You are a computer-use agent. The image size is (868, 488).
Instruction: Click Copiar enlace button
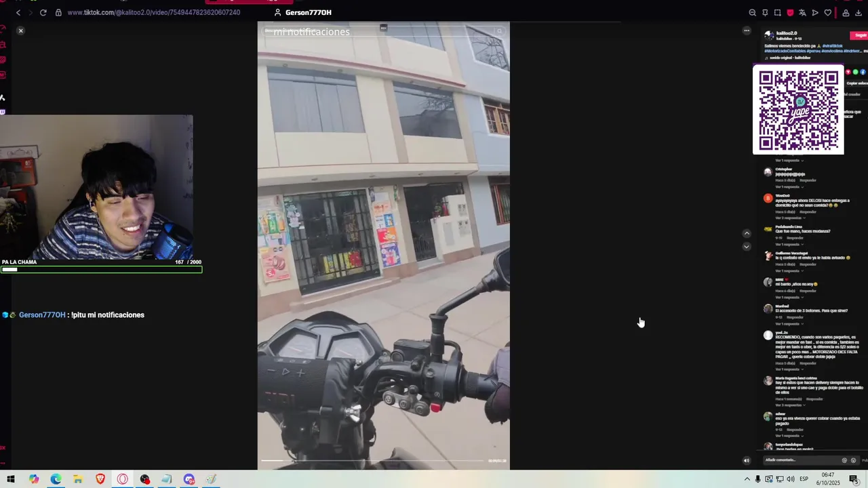[x=857, y=83]
